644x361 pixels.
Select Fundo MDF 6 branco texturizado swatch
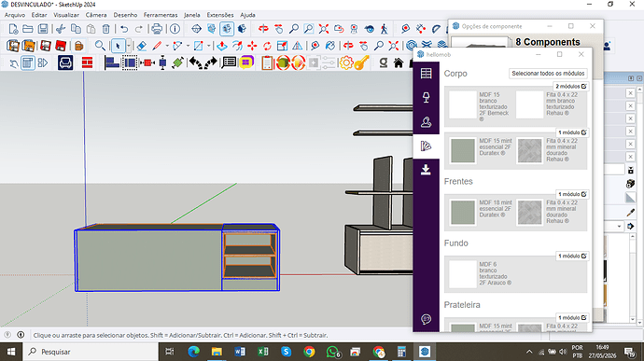tap(462, 274)
